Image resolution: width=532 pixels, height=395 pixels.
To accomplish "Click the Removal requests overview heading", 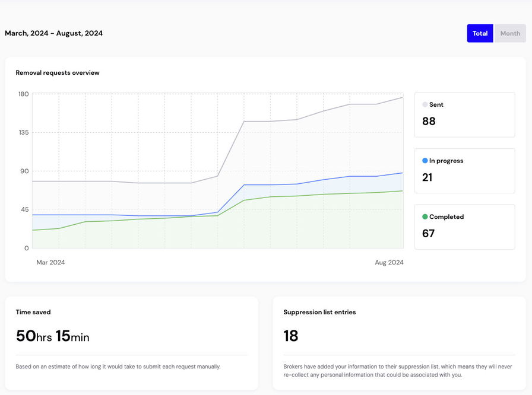I will (58, 72).
